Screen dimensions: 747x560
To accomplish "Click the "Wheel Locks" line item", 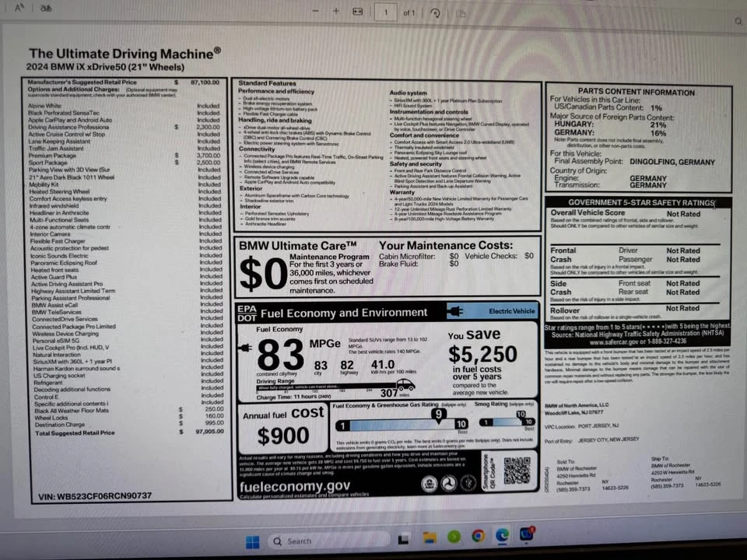I will [128, 417].
